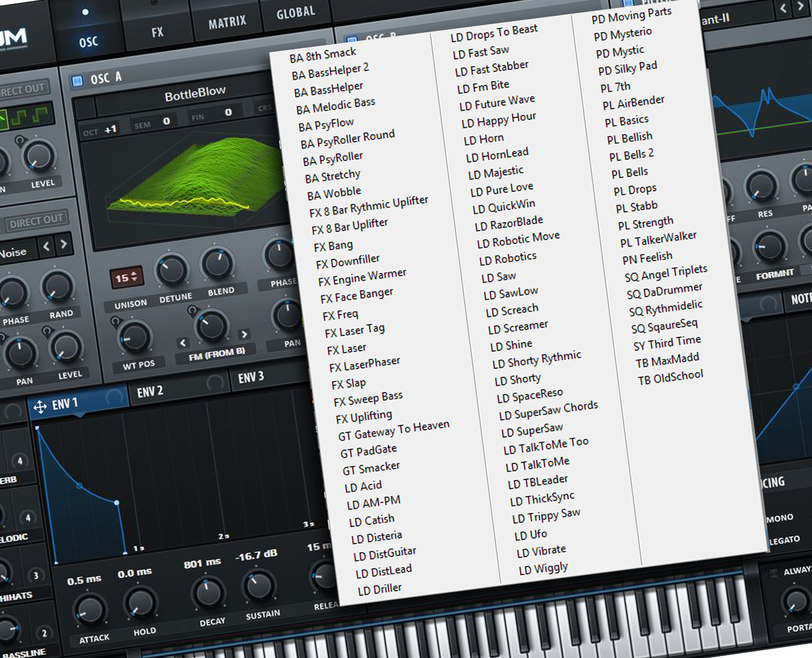
Task: Toggle the OSC A enable switch
Action: (x=78, y=81)
